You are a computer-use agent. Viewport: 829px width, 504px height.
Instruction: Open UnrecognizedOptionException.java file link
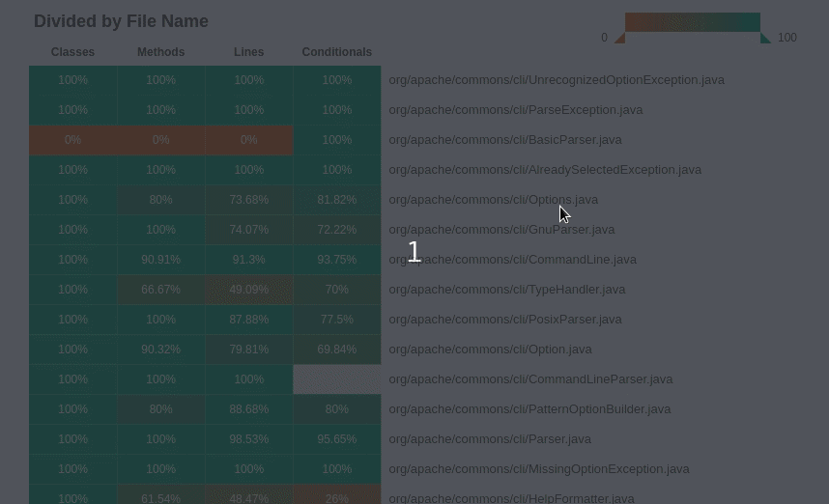557,80
